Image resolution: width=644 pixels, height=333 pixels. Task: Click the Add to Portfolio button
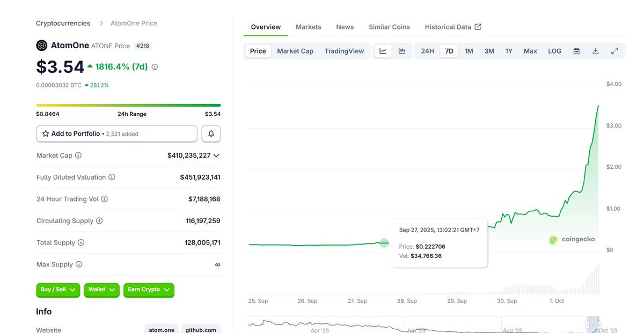coord(117,134)
